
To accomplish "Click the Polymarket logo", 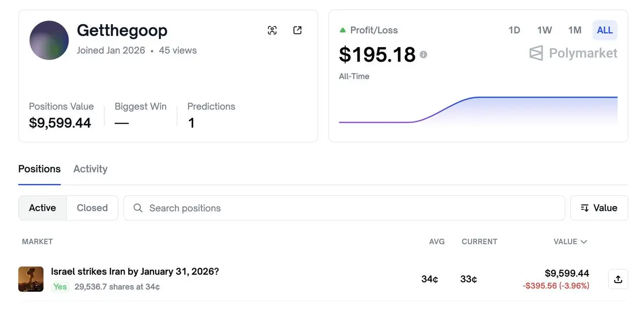I will [573, 53].
